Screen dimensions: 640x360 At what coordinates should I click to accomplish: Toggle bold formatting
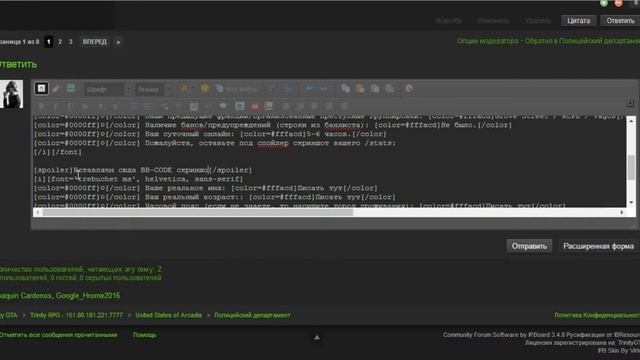[x=41, y=107]
